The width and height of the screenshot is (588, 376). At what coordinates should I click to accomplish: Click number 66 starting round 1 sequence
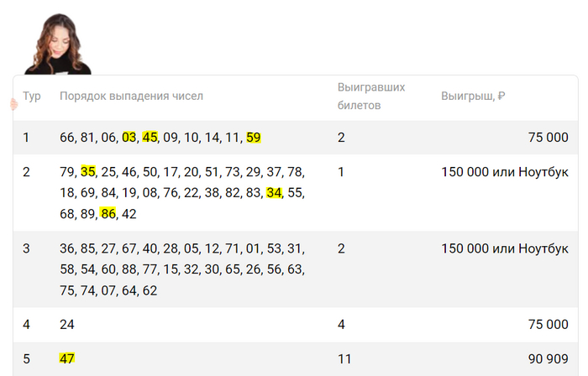67,137
